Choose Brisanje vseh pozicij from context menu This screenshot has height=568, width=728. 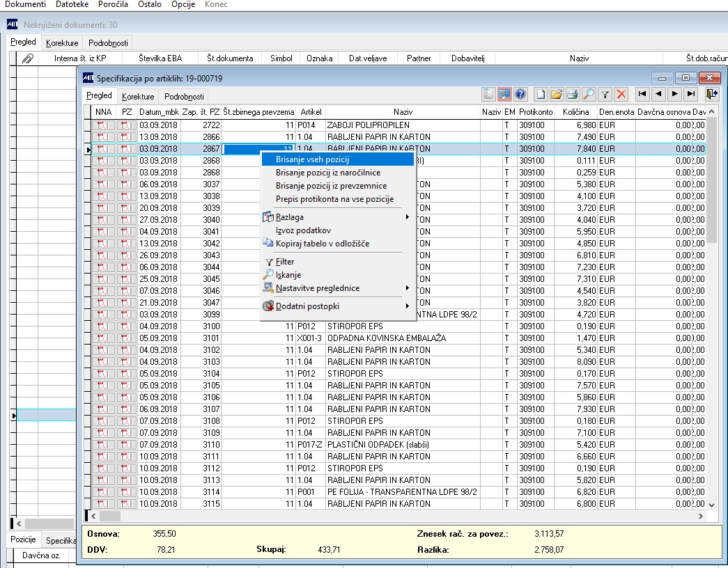tap(312, 159)
